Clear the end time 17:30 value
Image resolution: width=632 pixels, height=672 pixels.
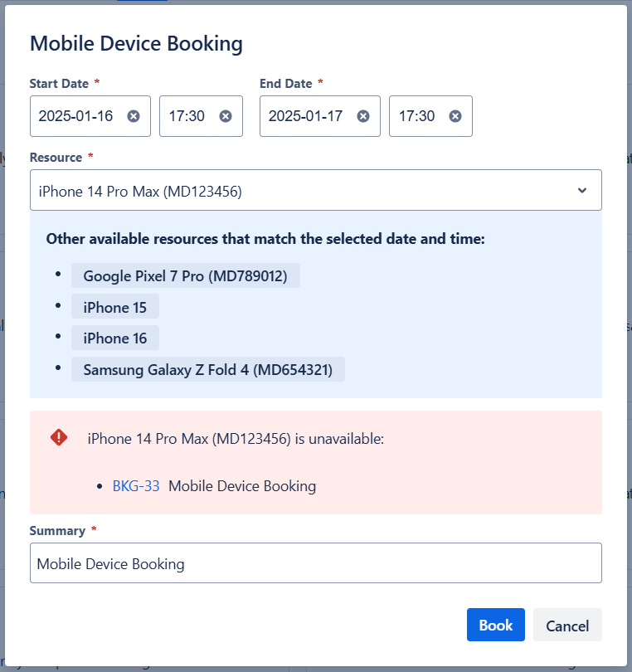455,116
